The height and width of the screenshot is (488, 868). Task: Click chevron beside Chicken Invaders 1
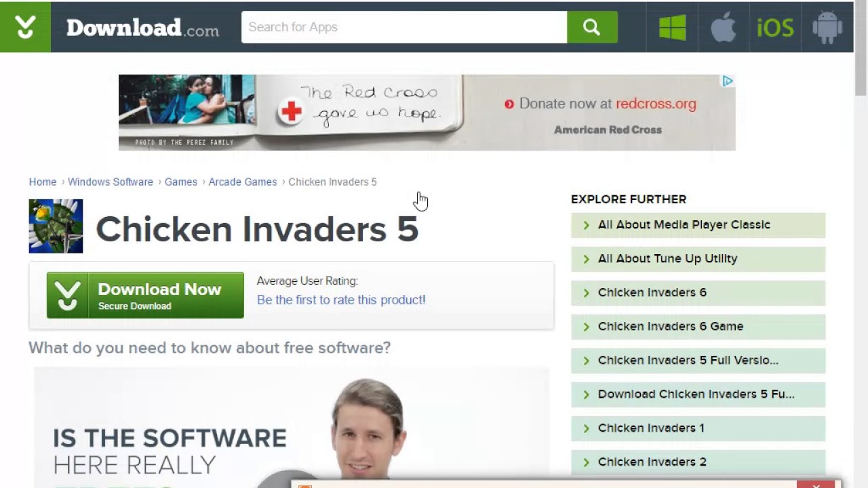pos(587,428)
